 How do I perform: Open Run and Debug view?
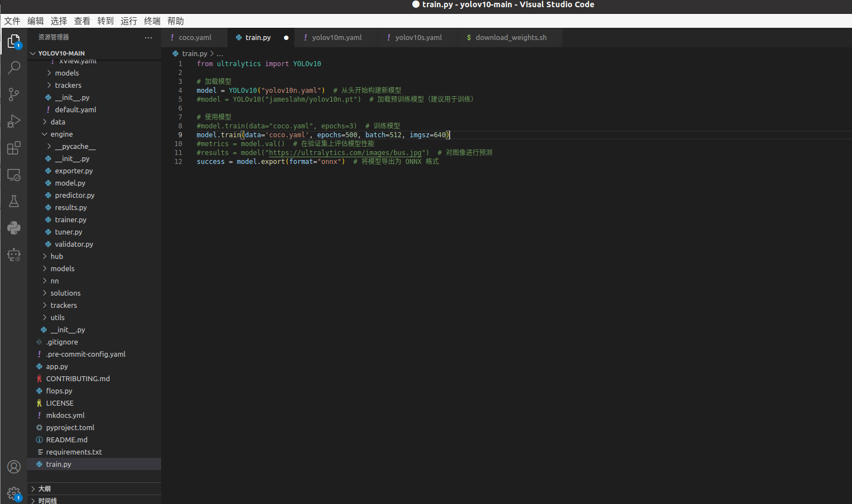(x=14, y=121)
